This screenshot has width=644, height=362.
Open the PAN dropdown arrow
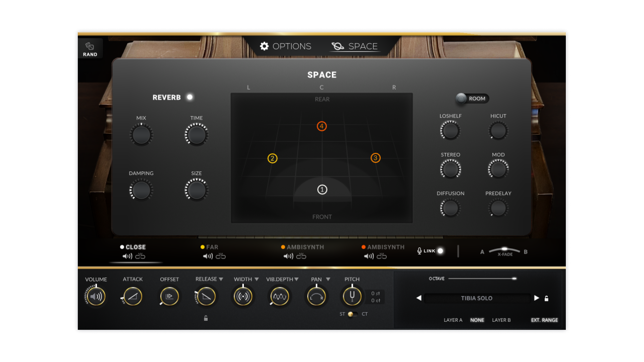click(328, 279)
